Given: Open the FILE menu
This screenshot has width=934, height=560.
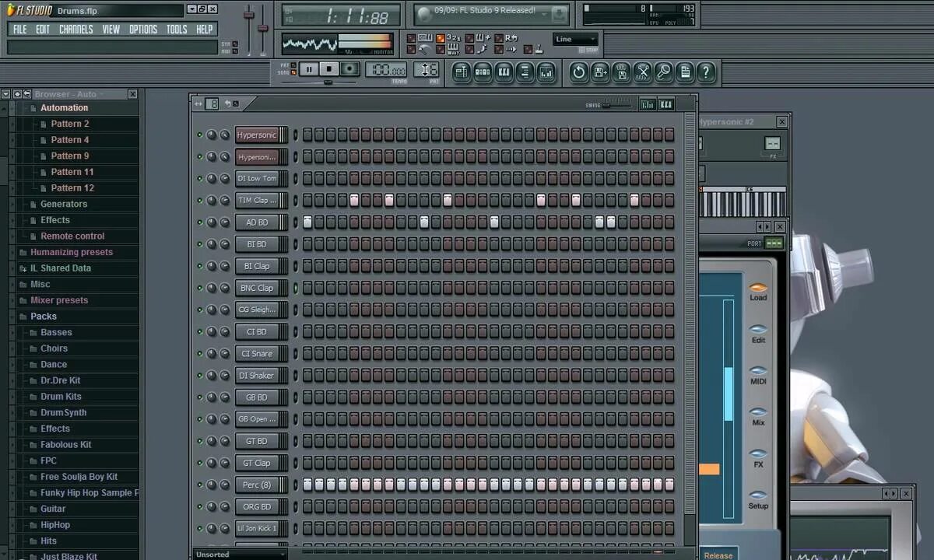Looking at the screenshot, I should pos(19,30).
